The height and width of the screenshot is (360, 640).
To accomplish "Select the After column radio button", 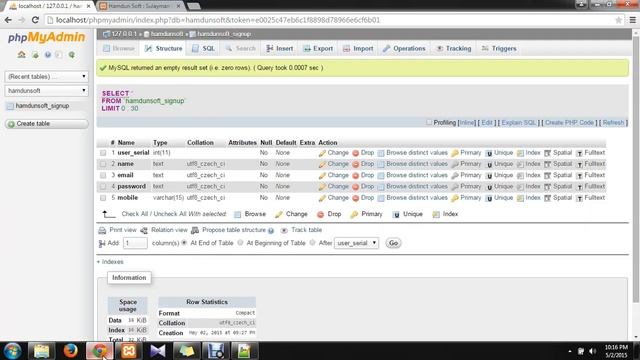I will click(312, 243).
